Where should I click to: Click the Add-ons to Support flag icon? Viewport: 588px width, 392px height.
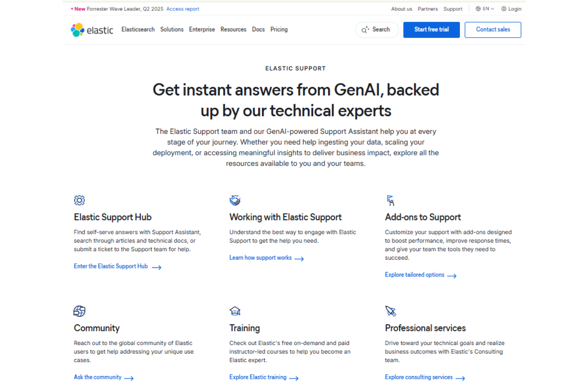(391, 200)
